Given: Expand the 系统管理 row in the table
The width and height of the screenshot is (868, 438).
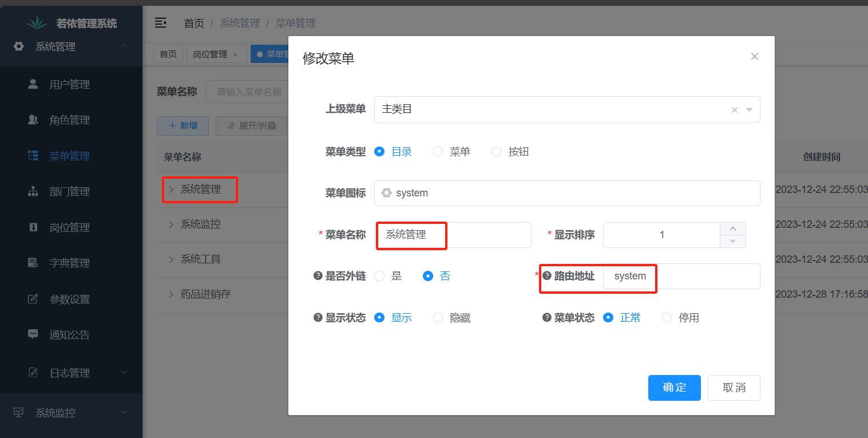Looking at the screenshot, I should point(171,190).
